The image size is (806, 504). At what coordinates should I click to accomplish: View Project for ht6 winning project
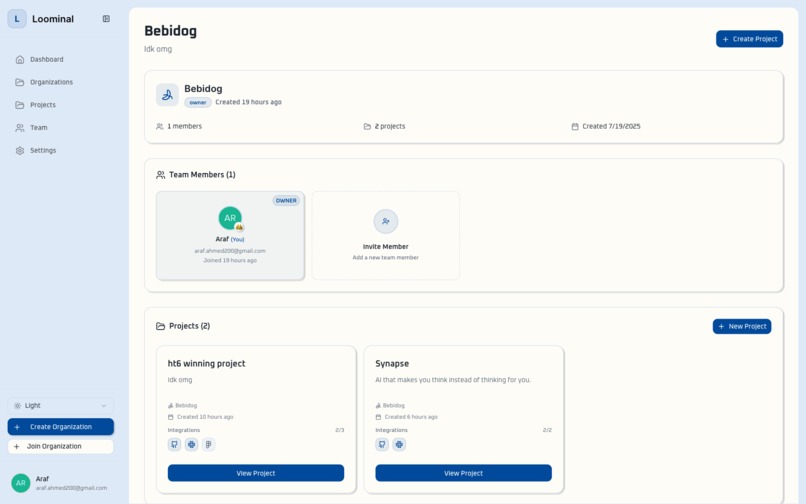[x=255, y=473]
